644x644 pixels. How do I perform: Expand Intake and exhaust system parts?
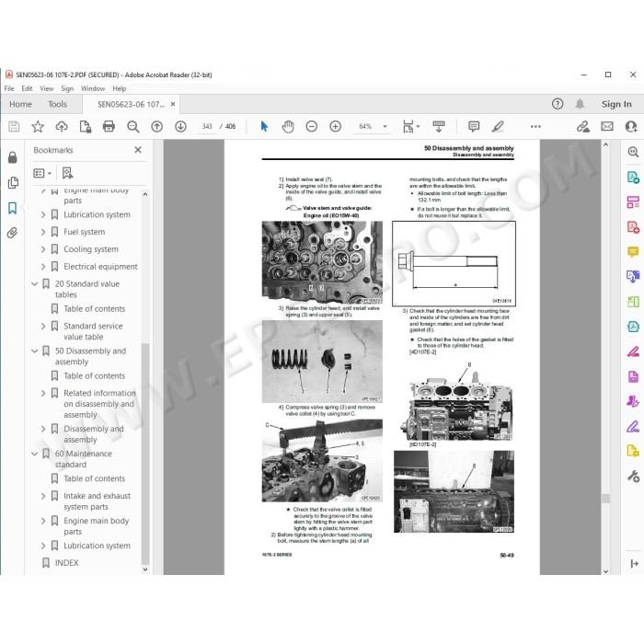point(43,496)
